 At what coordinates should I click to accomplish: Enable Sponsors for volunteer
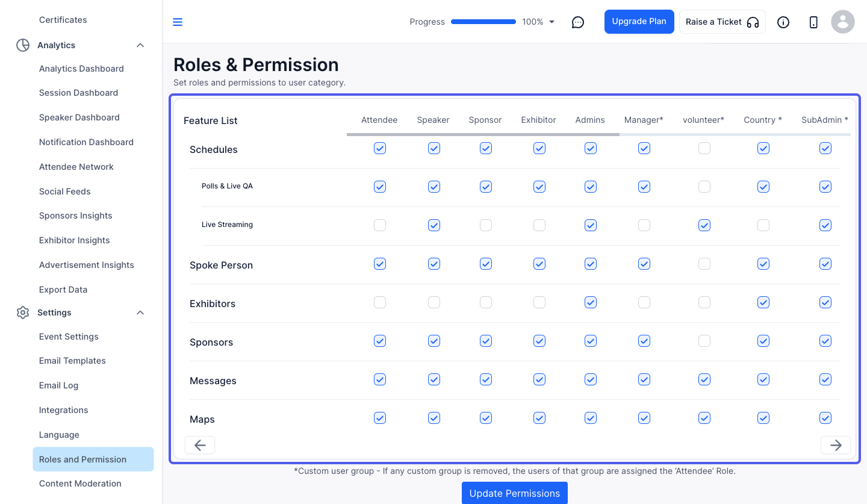pyautogui.click(x=704, y=341)
